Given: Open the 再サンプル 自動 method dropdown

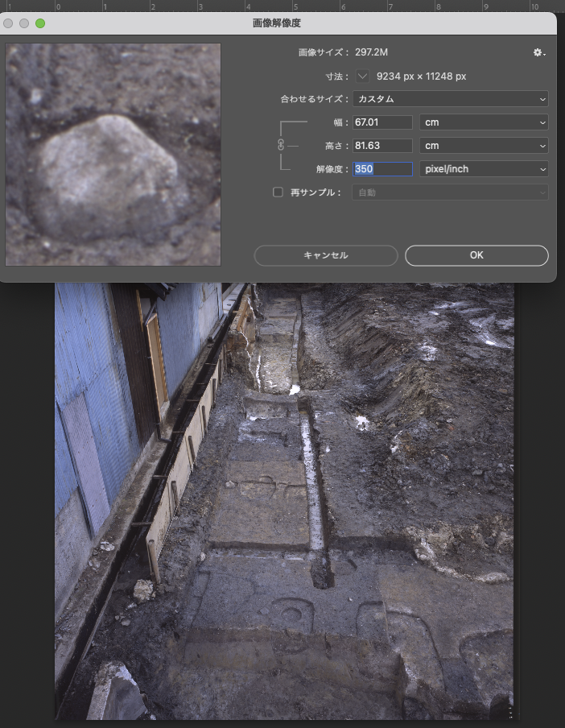Looking at the screenshot, I should [x=450, y=192].
